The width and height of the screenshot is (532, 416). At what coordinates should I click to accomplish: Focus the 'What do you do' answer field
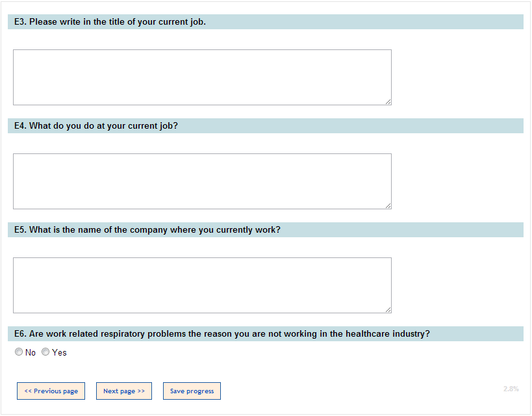coord(202,181)
